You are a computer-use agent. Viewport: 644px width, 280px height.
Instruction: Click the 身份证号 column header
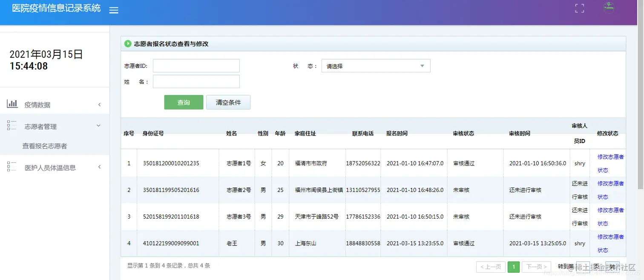[x=153, y=133]
